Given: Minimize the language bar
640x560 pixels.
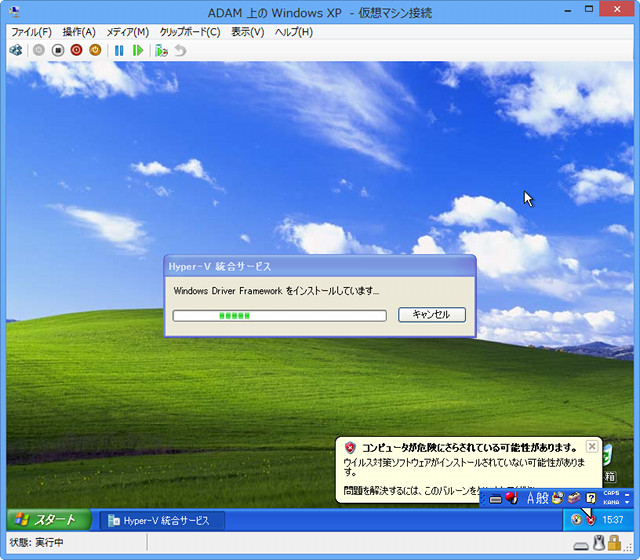Looking at the screenshot, I should pyautogui.click(x=627, y=494).
